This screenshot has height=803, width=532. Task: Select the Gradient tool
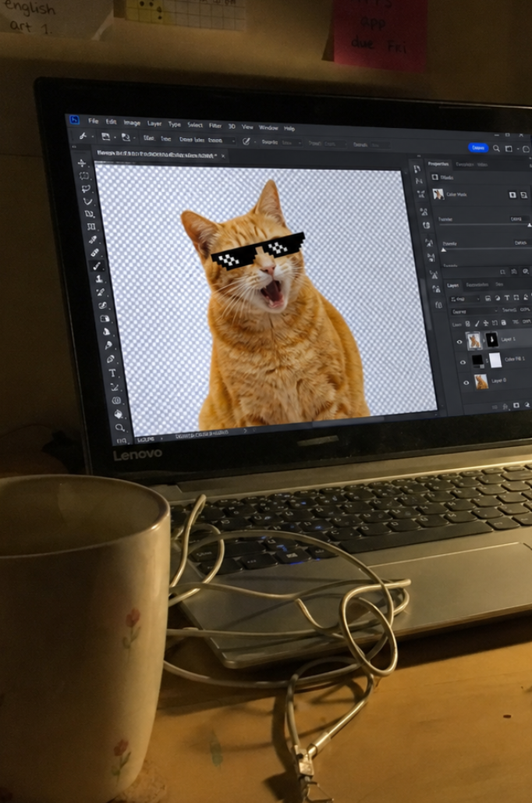[x=105, y=318]
